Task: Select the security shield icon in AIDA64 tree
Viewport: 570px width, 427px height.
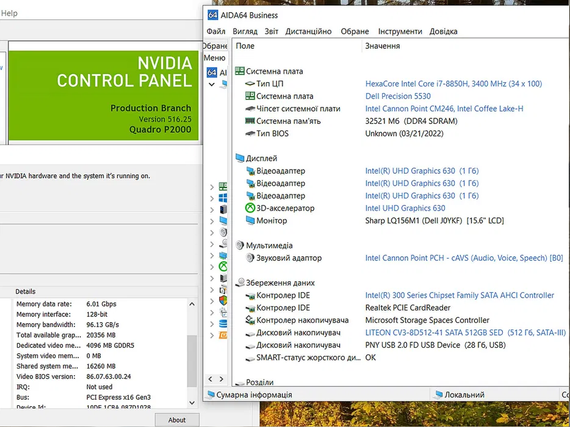Action: (223, 301)
